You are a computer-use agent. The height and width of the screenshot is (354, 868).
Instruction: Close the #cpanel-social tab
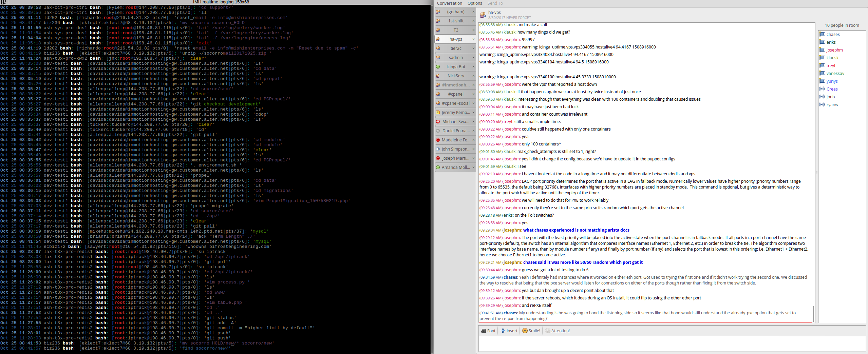473,103
